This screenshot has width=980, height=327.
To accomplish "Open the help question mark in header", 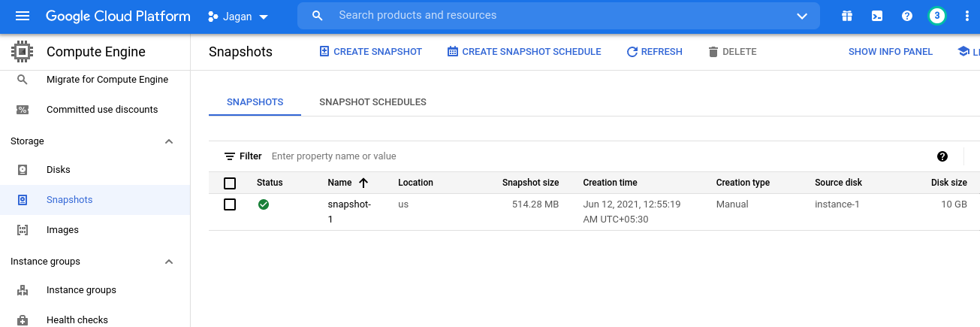I will pyautogui.click(x=907, y=16).
